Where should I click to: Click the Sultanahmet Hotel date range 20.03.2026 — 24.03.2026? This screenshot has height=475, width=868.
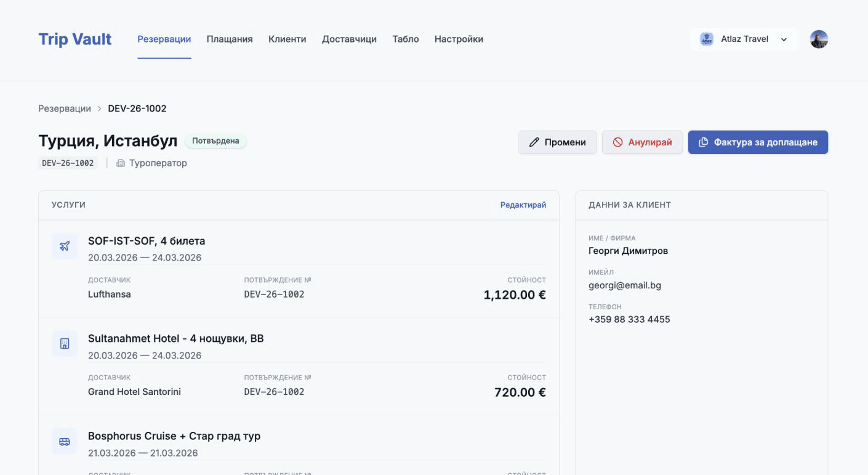click(x=145, y=355)
